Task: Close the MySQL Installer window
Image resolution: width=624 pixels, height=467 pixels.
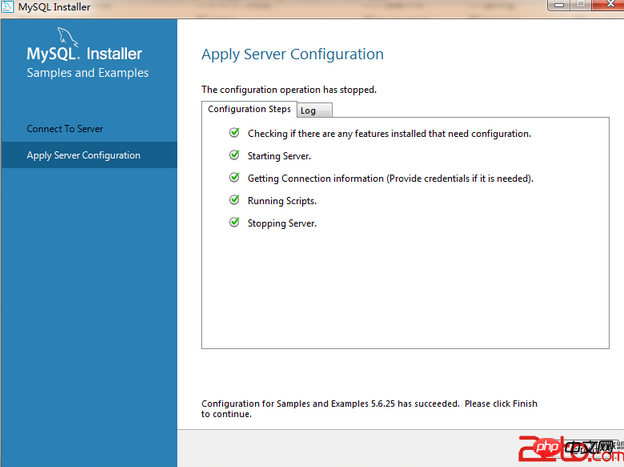Action: (610, 4)
